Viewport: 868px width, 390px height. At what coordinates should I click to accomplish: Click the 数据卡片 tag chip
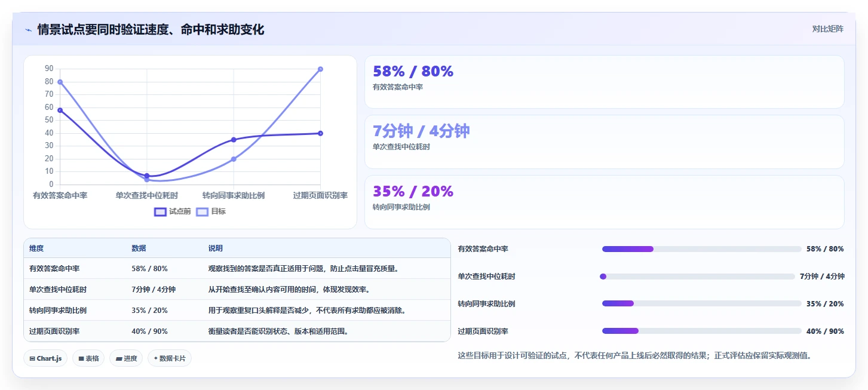tap(170, 358)
